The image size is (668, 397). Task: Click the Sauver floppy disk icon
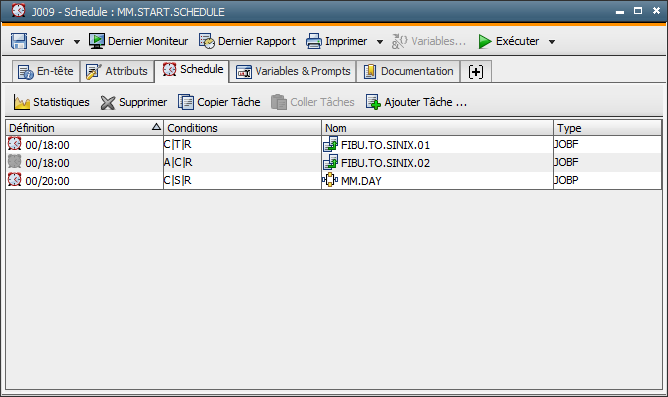19,41
